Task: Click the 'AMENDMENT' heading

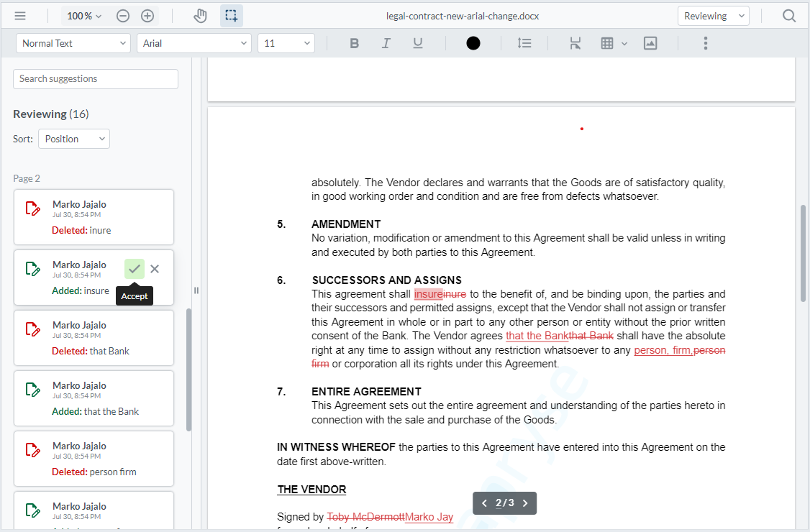Action: (346, 224)
